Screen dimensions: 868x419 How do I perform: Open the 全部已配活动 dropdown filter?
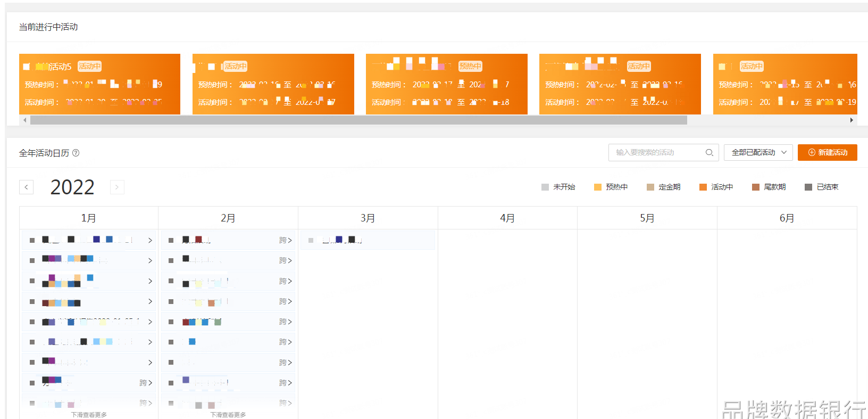pyautogui.click(x=758, y=153)
